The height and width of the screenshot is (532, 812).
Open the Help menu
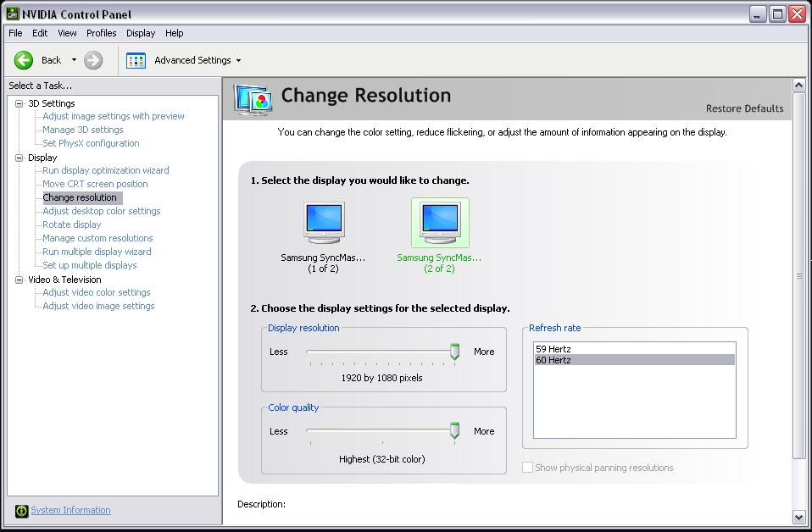coord(175,33)
